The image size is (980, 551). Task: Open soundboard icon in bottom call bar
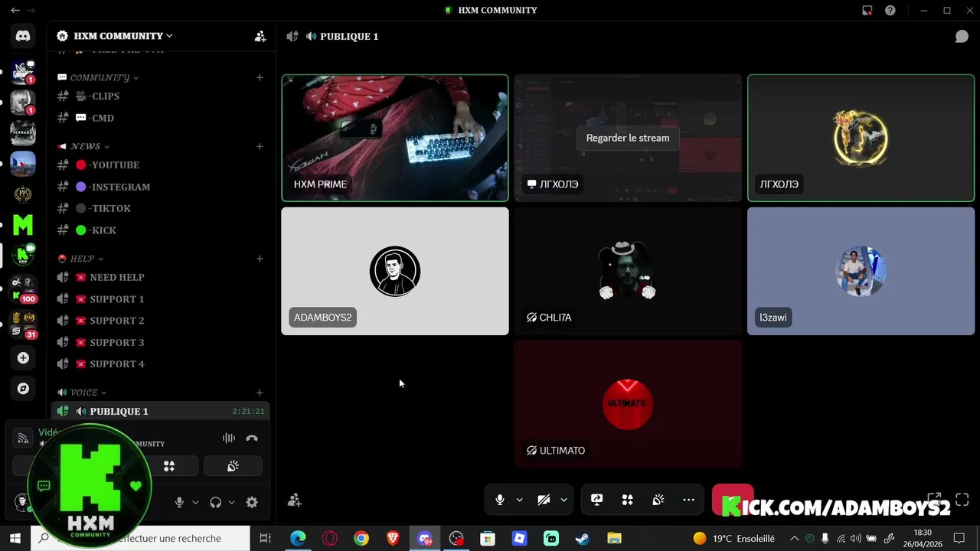658,500
